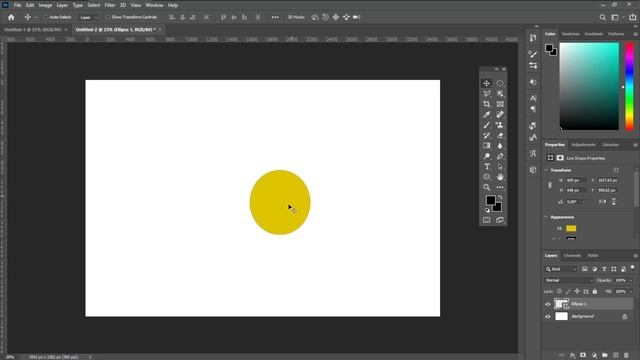The height and width of the screenshot is (360, 640).
Task: Select the Pen tool
Action: [500, 156]
